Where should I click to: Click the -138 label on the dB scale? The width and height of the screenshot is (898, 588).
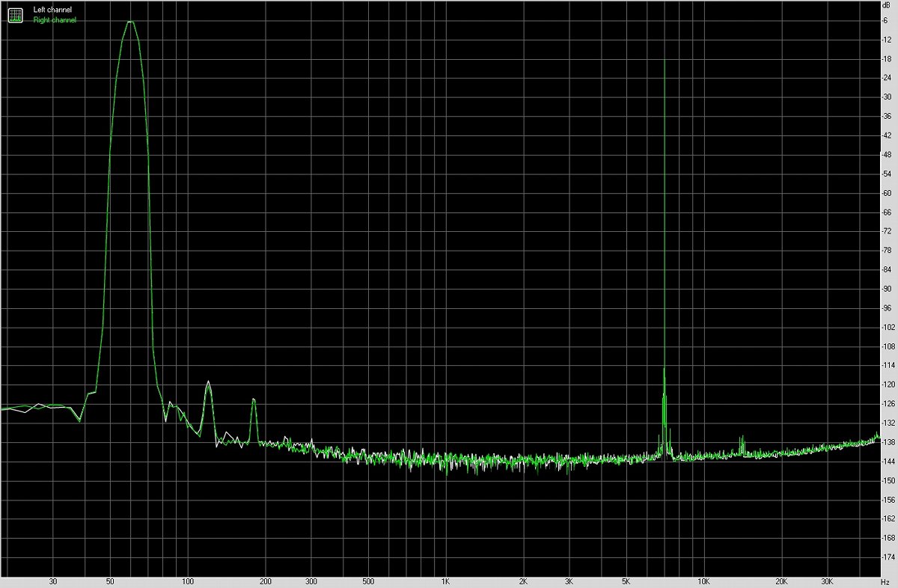click(888, 442)
